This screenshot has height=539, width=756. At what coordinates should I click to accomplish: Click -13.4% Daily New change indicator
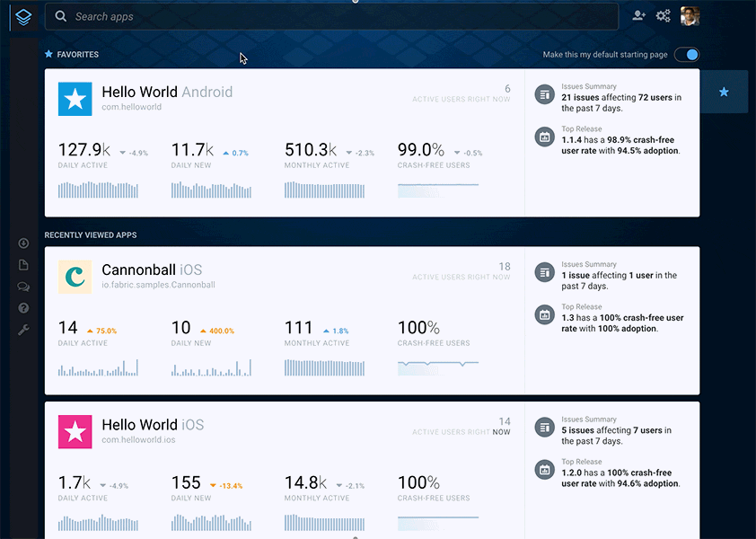pos(226,486)
